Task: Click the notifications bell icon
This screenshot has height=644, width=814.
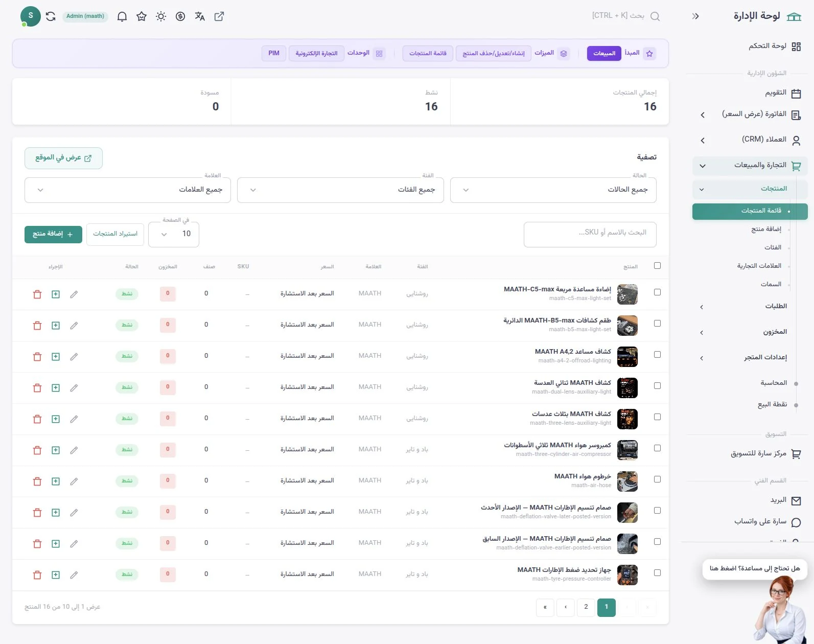Action: [122, 16]
